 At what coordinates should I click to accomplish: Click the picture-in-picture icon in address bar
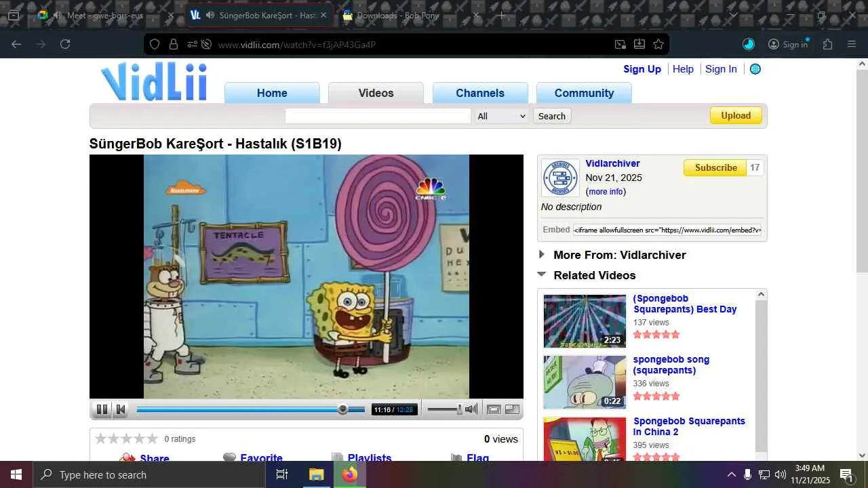pos(620,45)
